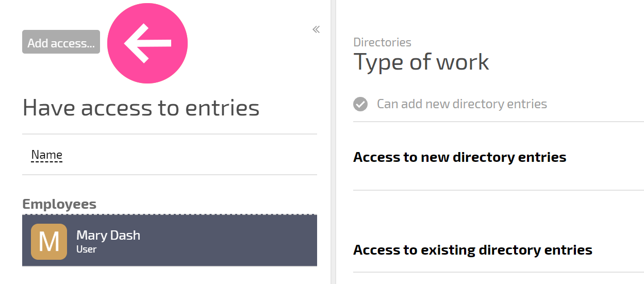
Task: Click the Type of work title
Action: tap(421, 62)
